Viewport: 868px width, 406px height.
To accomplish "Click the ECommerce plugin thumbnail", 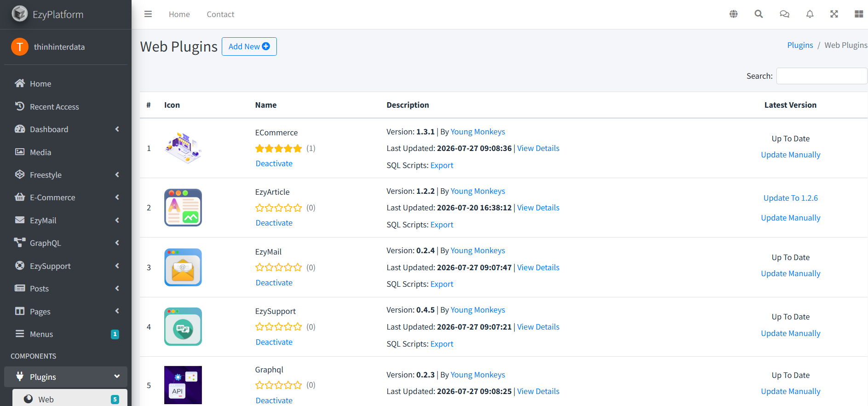I will tap(183, 148).
